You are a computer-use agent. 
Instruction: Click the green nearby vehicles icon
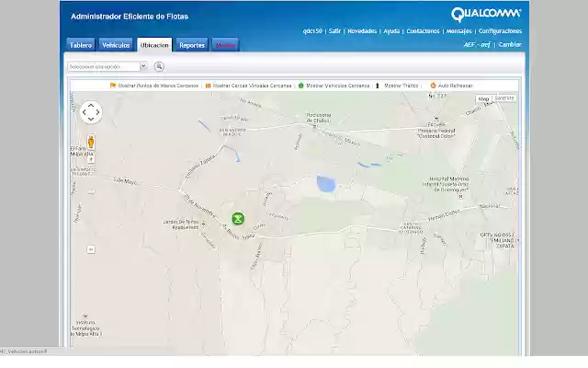pyautogui.click(x=300, y=86)
